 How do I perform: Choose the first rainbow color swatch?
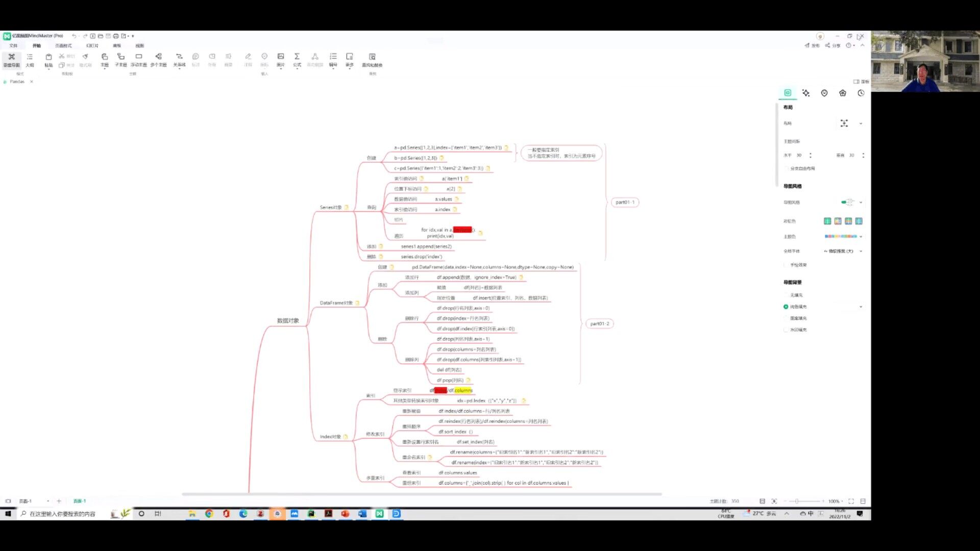tap(827, 221)
